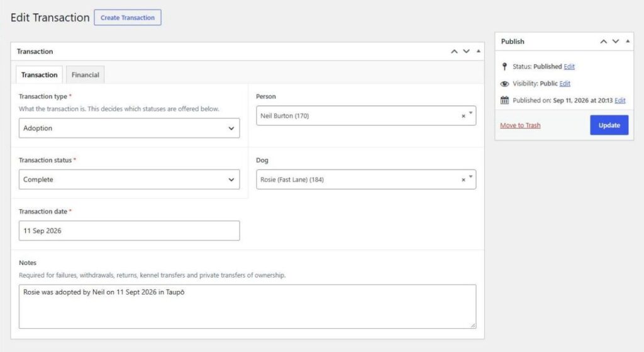This screenshot has width=644, height=352.
Task: Click the Update button
Action: point(609,125)
